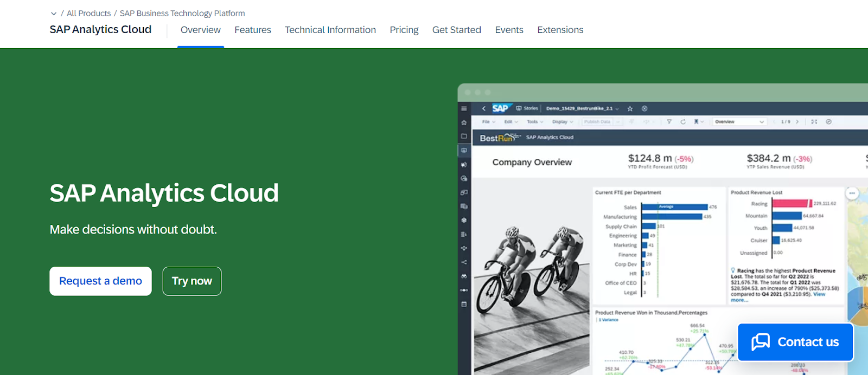
Task: Open the Overview page selector dropdown
Action: (x=739, y=122)
